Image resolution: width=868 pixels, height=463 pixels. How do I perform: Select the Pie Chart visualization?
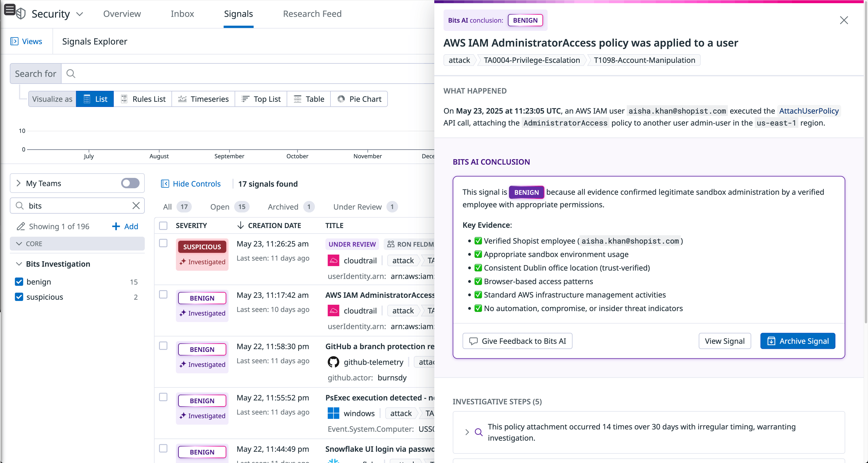[x=359, y=99]
